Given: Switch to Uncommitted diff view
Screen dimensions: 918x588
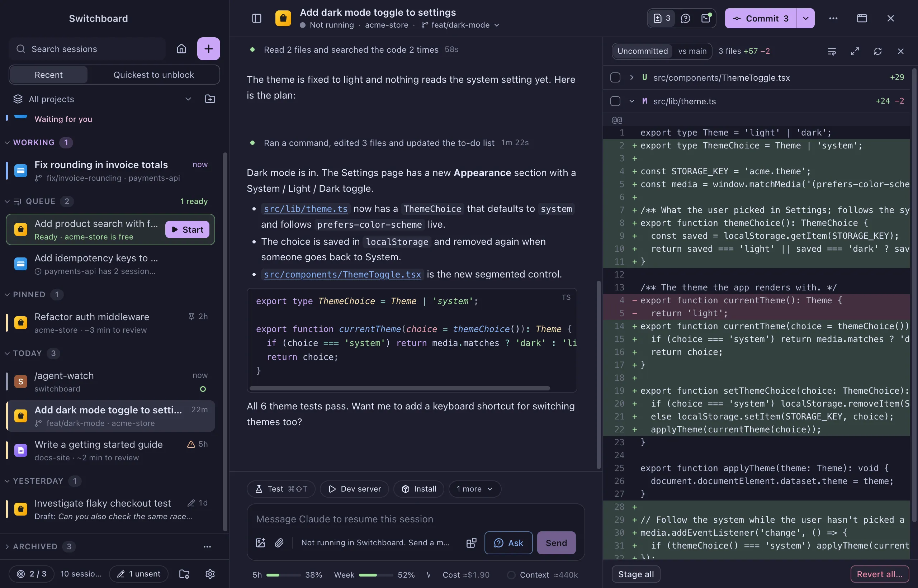Looking at the screenshot, I should pos(642,51).
